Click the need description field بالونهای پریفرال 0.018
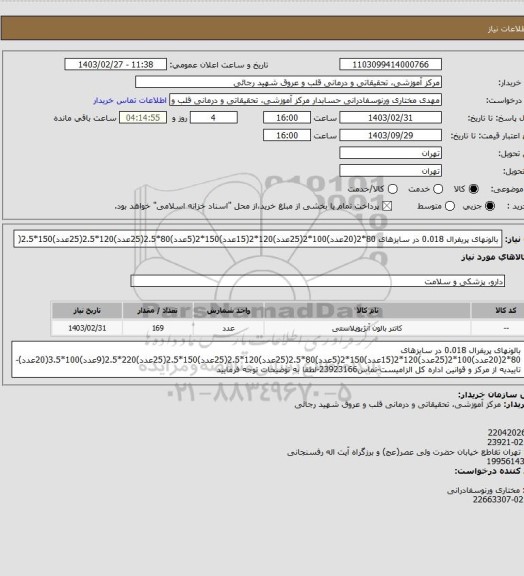 coord(258,240)
